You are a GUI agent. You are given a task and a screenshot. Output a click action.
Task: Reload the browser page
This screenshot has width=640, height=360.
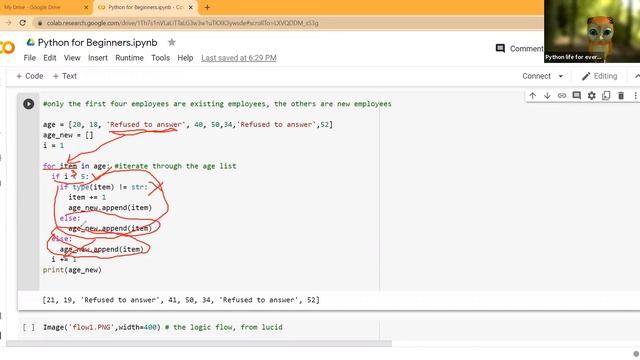23,23
